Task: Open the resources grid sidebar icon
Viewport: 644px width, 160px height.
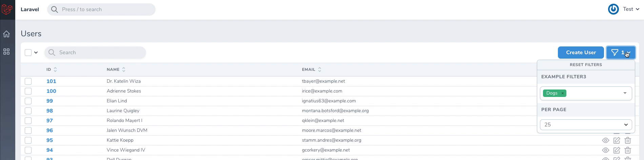Action: pos(6,52)
